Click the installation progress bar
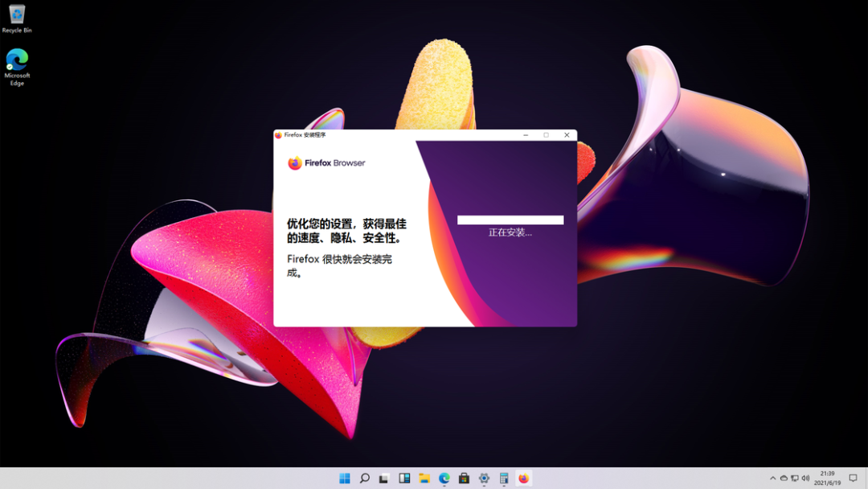Image resolution: width=868 pixels, height=489 pixels. [x=510, y=220]
